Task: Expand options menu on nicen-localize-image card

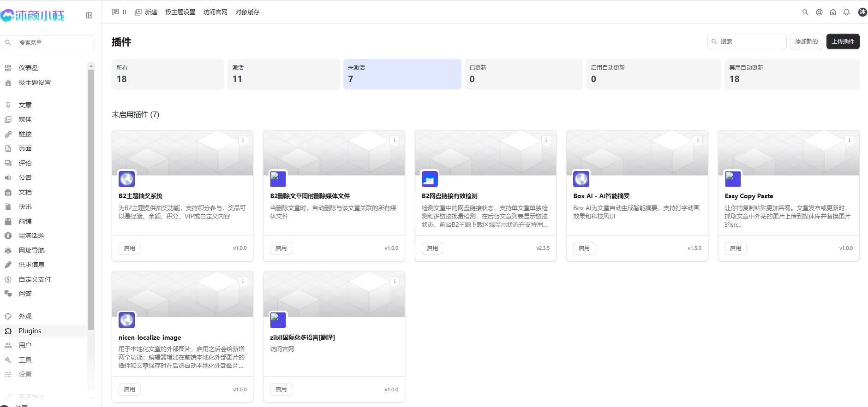Action: pos(243,281)
